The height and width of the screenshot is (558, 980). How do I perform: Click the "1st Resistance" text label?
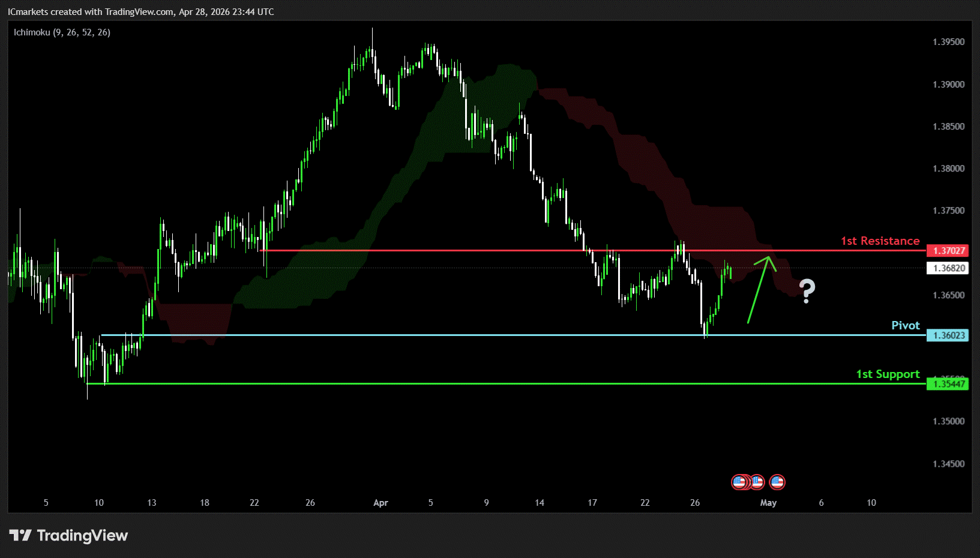pyautogui.click(x=880, y=241)
